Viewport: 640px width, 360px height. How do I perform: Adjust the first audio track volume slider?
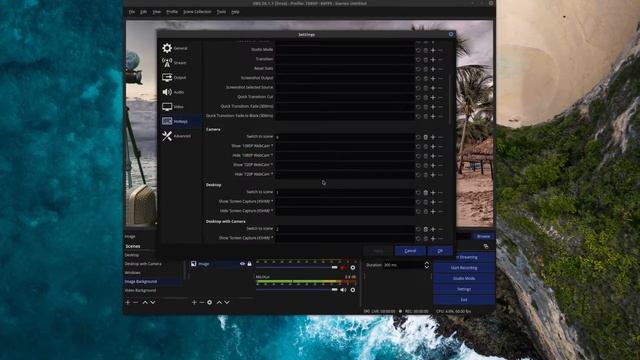[297, 268]
